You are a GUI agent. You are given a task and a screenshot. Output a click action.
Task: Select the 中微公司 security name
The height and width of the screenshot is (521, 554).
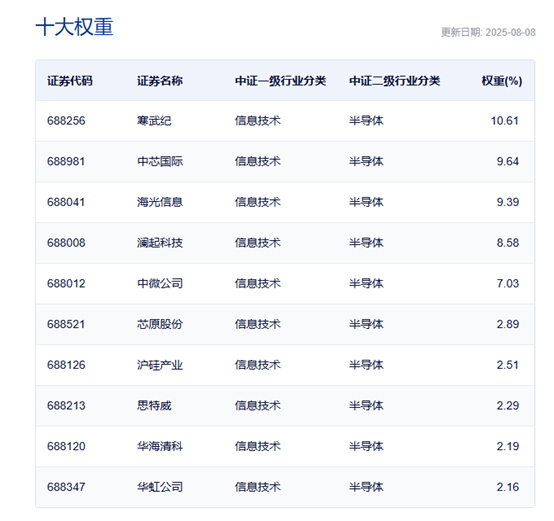pos(160,283)
